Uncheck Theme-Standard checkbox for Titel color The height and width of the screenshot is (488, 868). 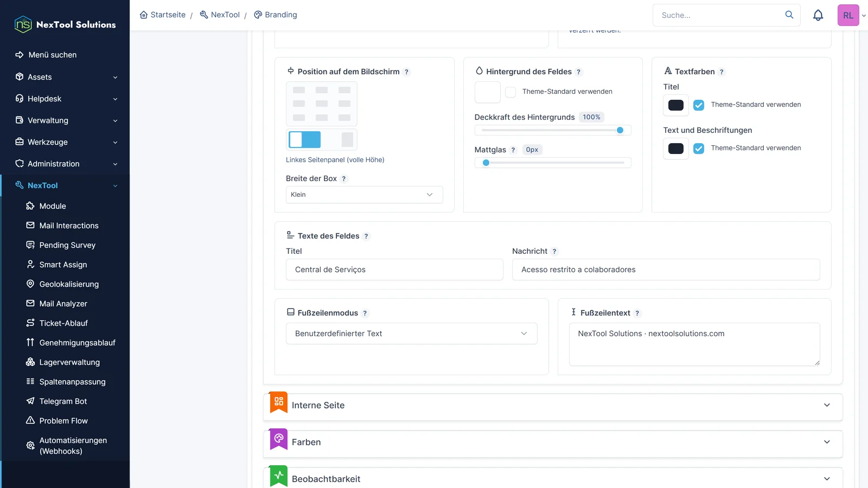point(699,105)
